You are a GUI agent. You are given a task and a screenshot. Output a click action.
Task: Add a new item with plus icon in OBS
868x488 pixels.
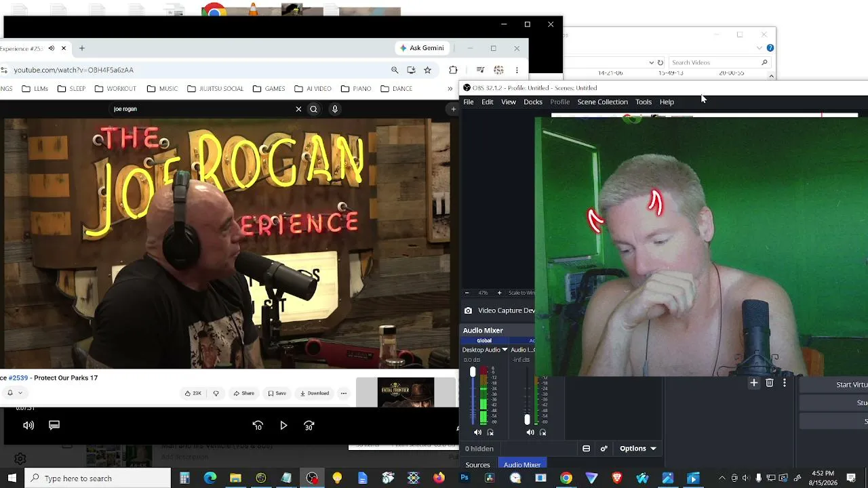click(753, 384)
